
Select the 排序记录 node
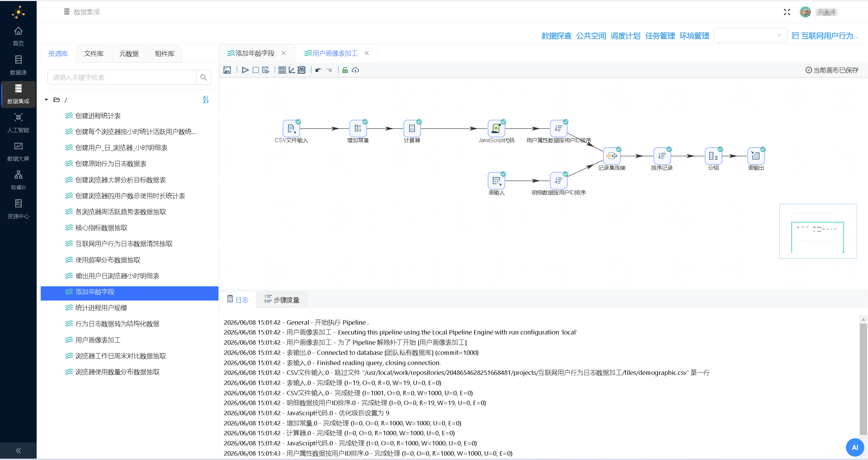click(662, 156)
